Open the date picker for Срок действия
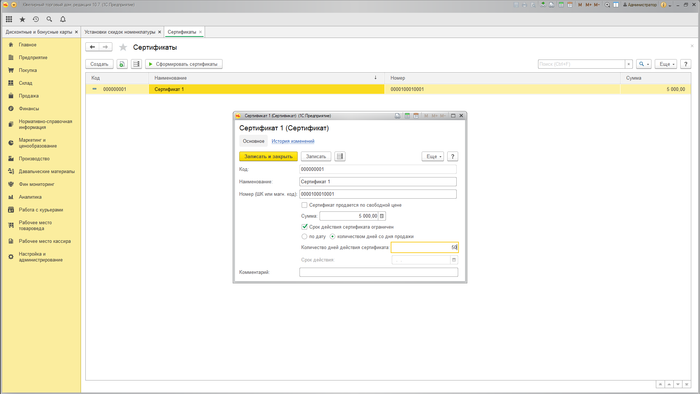 pyautogui.click(x=454, y=260)
